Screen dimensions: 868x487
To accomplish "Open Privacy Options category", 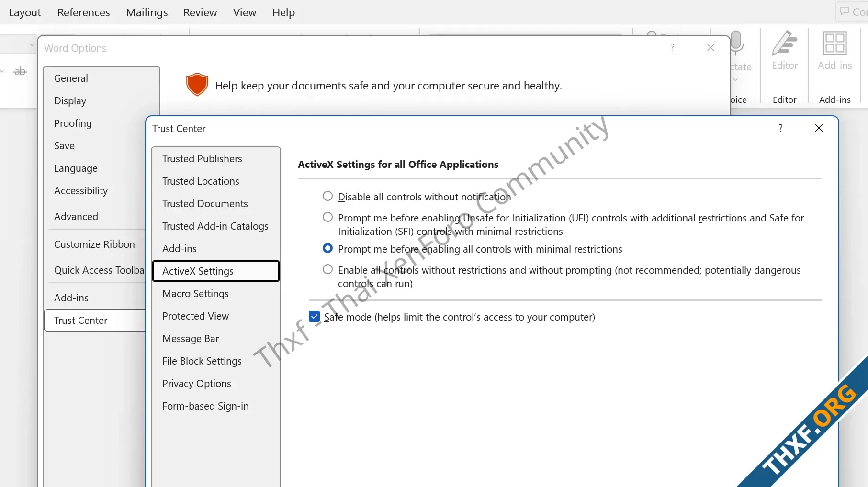I will click(x=215, y=383).
